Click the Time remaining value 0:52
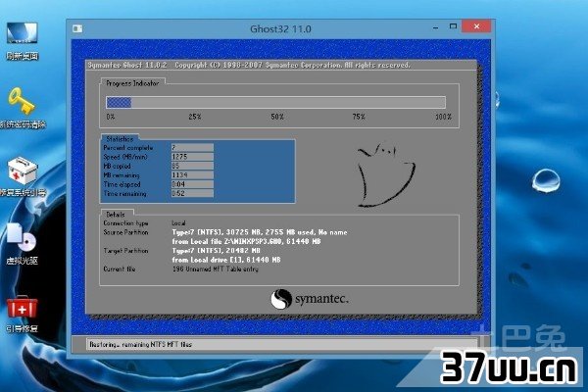The height and width of the screenshot is (392, 588). point(192,194)
